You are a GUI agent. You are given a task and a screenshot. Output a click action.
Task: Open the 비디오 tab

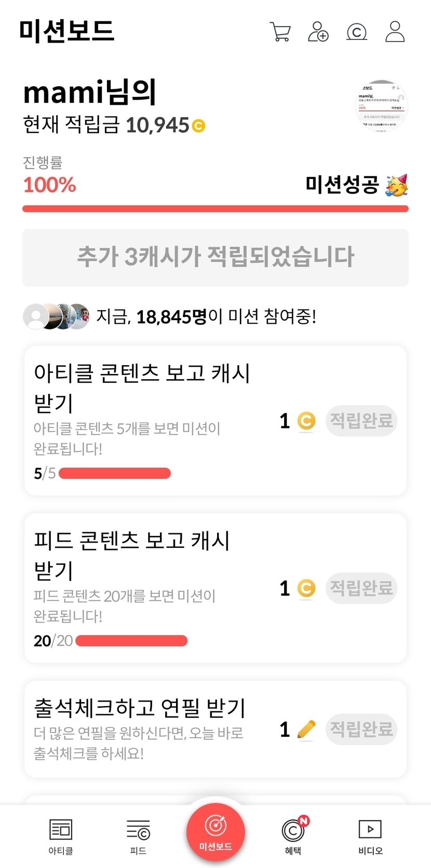point(370,836)
